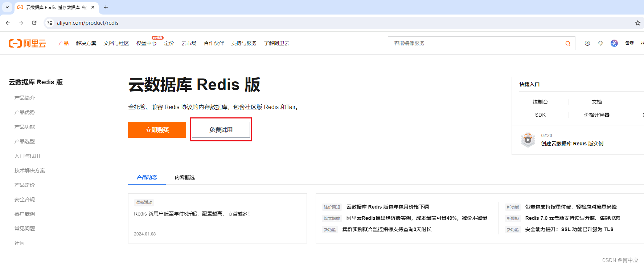
Task: Open the 解决方案 menu
Action: click(86, 43)
